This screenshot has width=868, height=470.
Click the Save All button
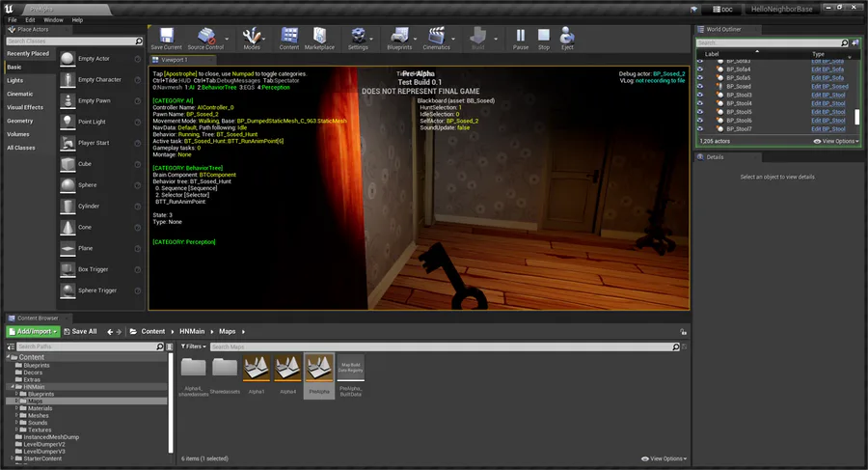click(80, 331)
